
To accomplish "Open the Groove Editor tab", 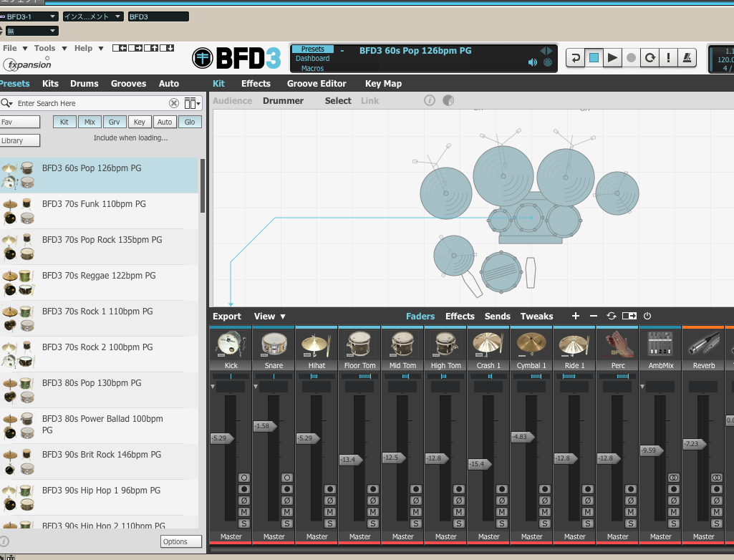I will click(x=317, y=83).
